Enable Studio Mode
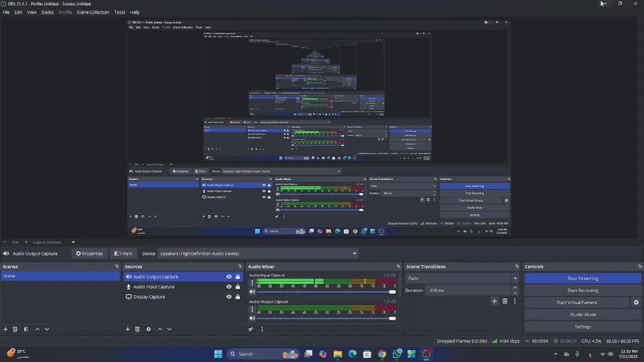Viewport: 644px width, 362px height. pyautogui.click(x=583, y=315)
